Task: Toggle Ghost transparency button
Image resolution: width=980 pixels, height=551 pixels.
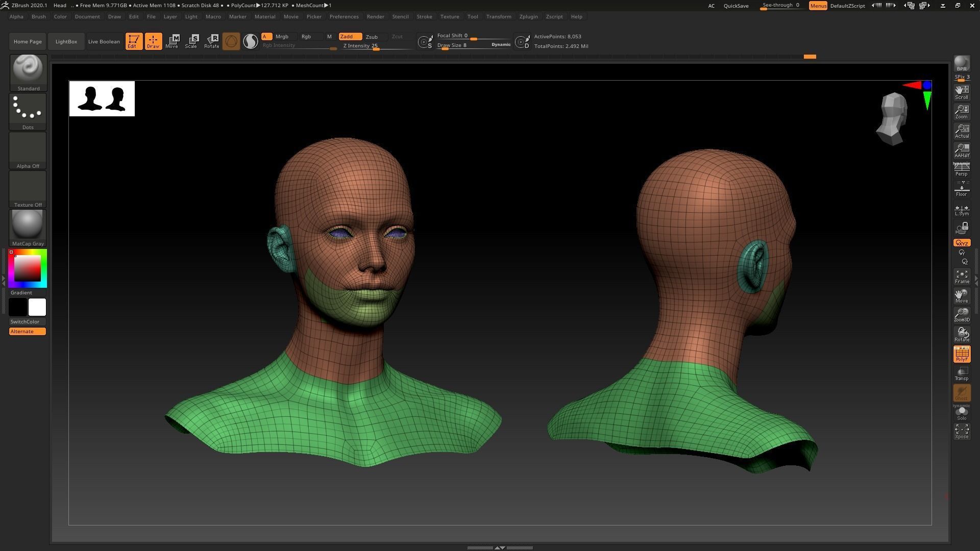Action: pyautogui.click(x=962, y=393)
